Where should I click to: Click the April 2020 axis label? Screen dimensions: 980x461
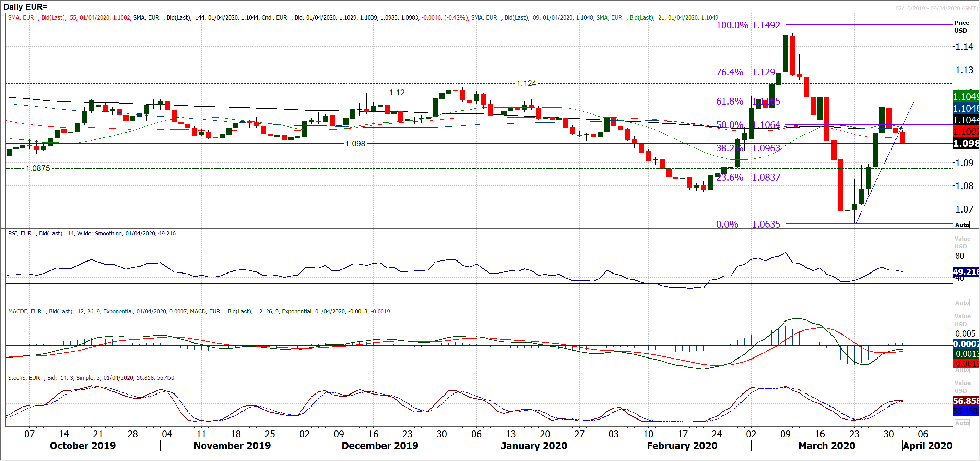928,446
